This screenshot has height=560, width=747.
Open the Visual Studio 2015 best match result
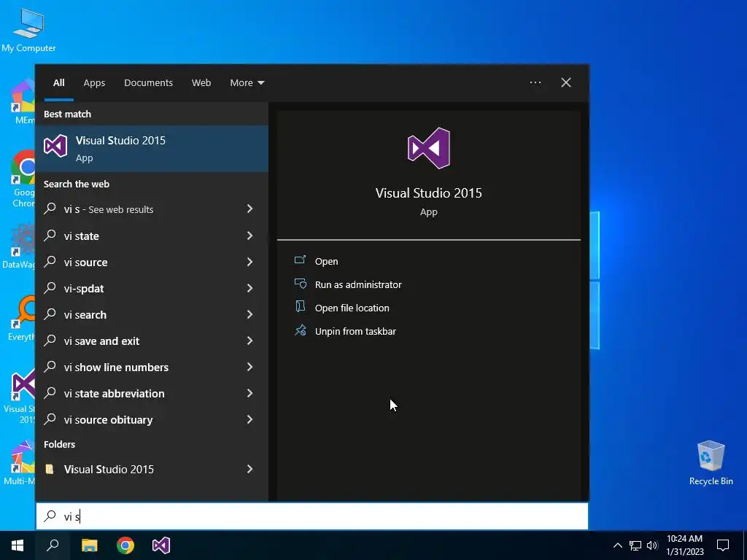(152, 149)
